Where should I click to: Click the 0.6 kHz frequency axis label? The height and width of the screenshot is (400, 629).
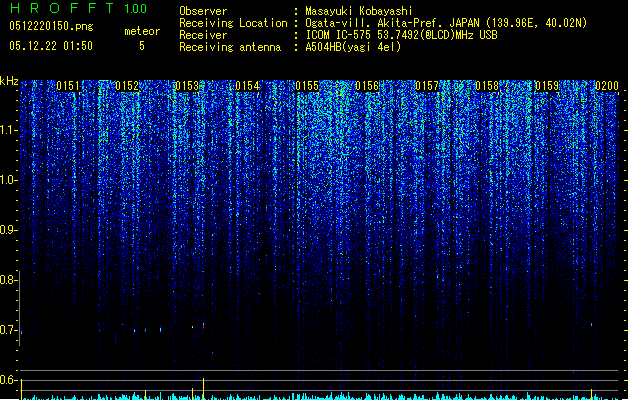(x=8, y=380)
